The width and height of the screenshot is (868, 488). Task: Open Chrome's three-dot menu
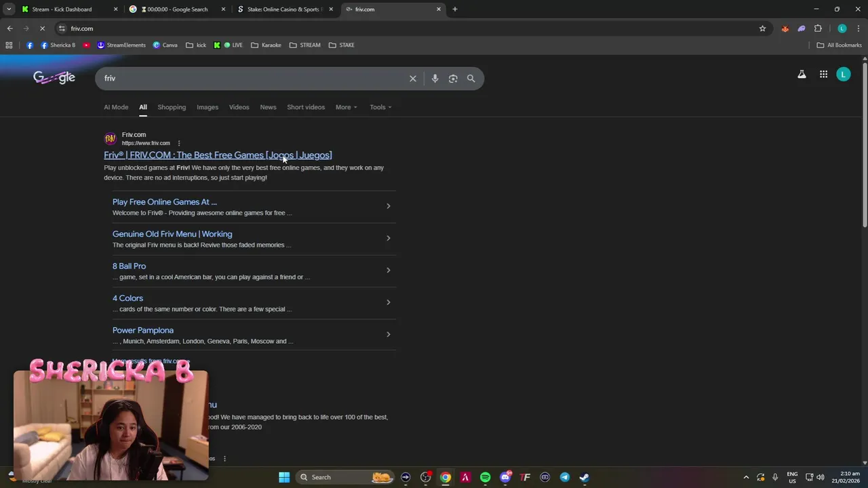(859, 28)
